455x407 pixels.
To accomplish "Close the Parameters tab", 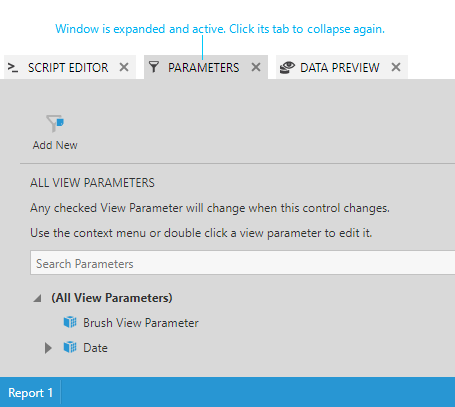I will pyautogui.click(x=256, y=67).
